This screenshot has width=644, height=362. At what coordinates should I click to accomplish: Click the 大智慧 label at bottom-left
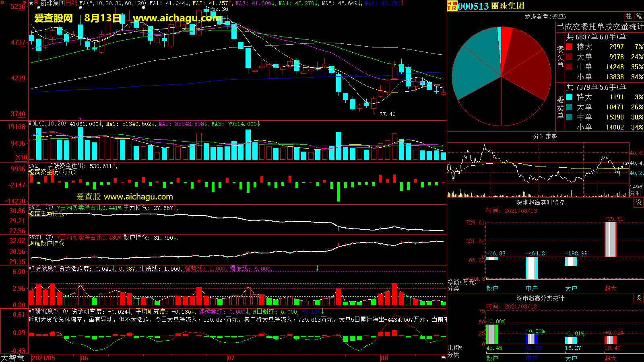coord(13,358)
